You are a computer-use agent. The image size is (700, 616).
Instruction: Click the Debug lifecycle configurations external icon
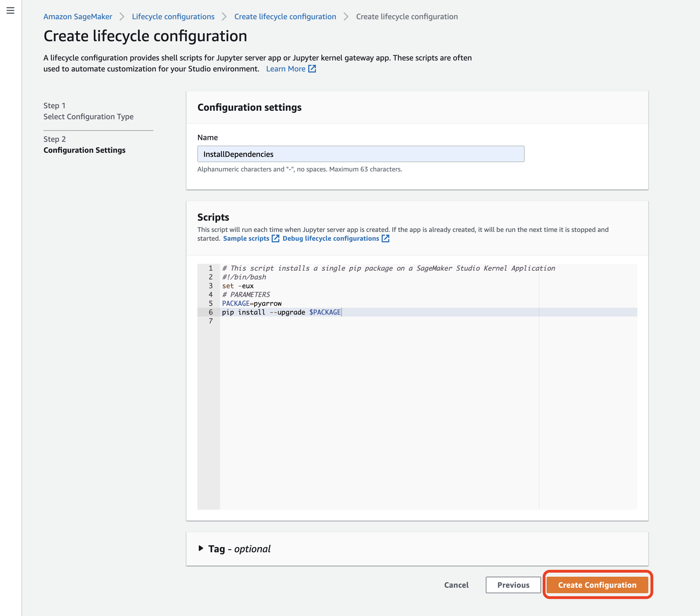click(x=386, y=238)
